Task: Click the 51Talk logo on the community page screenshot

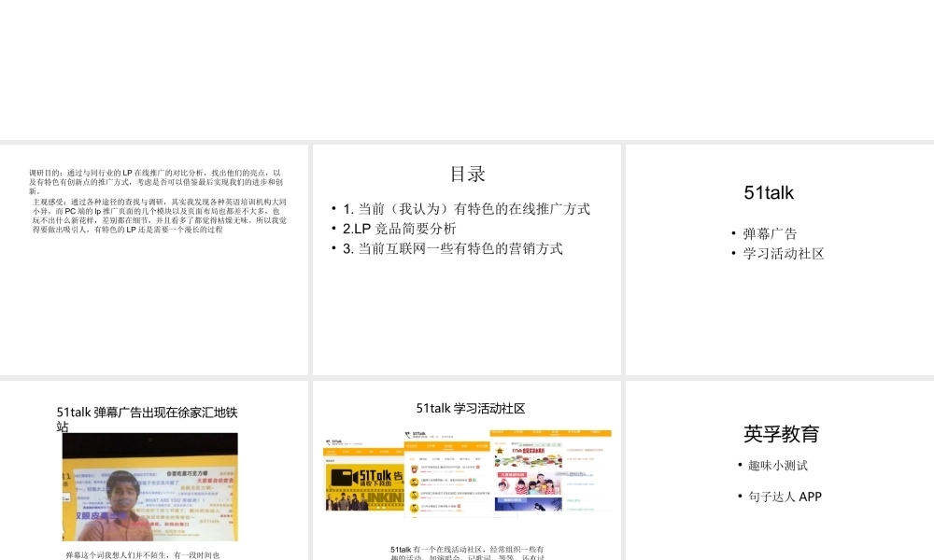Action: pyautogui.click(x=329, y=442)
